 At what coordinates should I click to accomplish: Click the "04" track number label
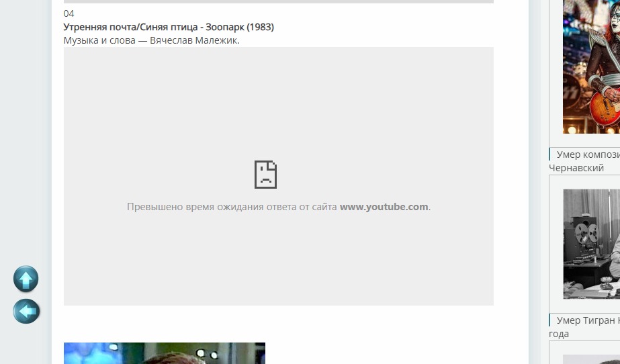point(69,13)
